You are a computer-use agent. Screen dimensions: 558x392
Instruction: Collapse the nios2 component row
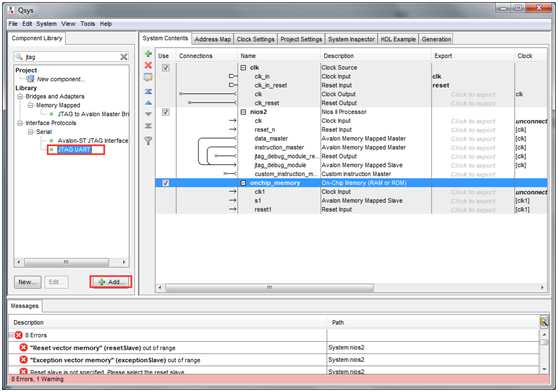[x=243, y=112]
